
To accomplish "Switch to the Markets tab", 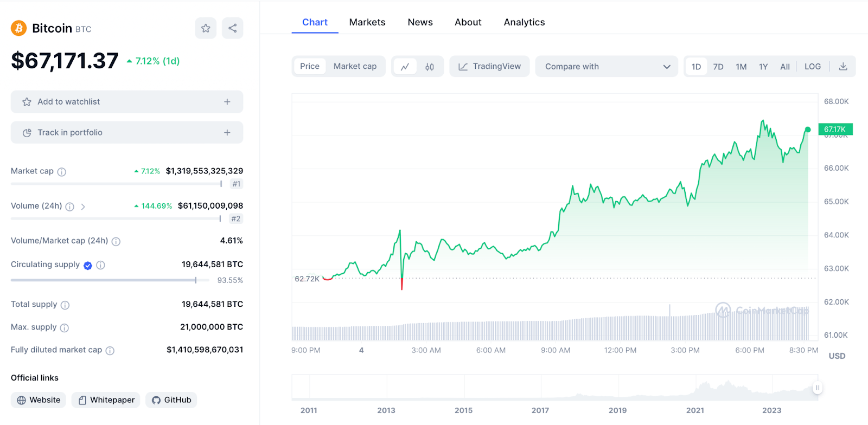I will (x=367, y=22).
